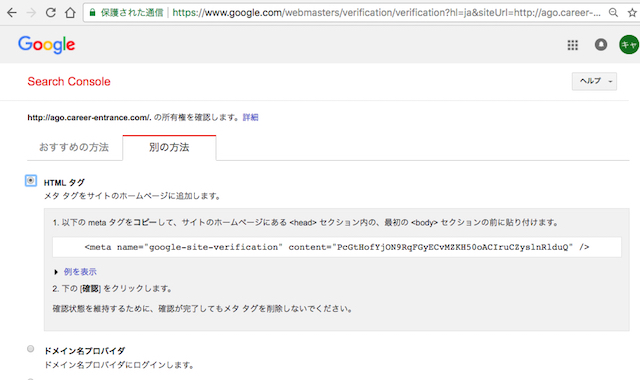
Task: Open the ヘルプ dropdown menu
Action: pyautogui.click(x=594, y=81)
